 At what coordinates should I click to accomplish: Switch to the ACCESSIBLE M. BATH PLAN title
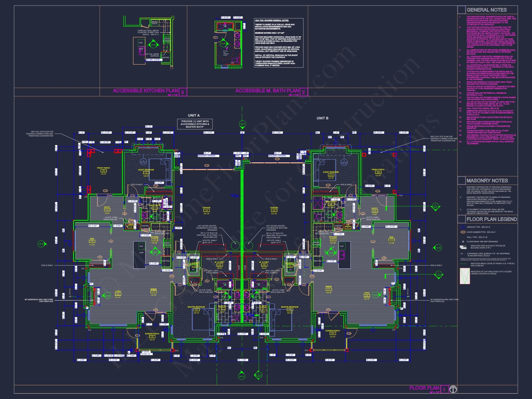point(267,91)
